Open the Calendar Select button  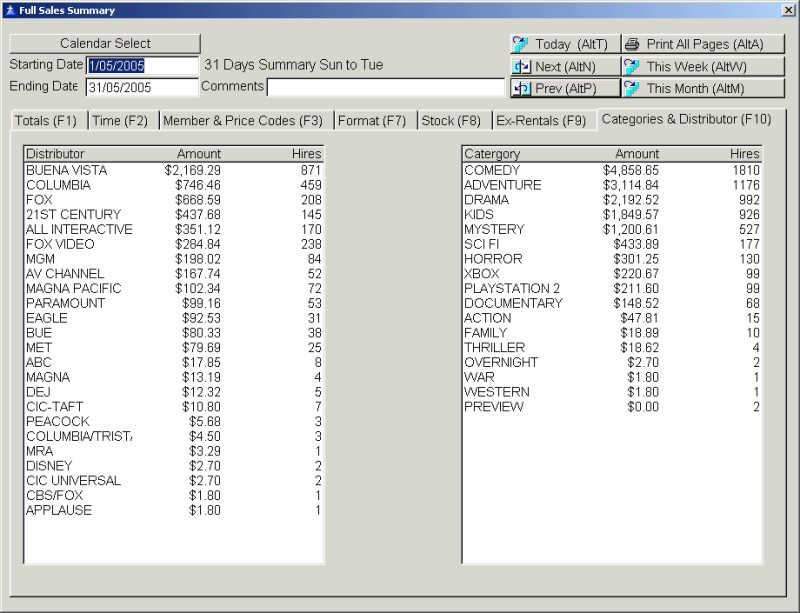click(105, 44)
